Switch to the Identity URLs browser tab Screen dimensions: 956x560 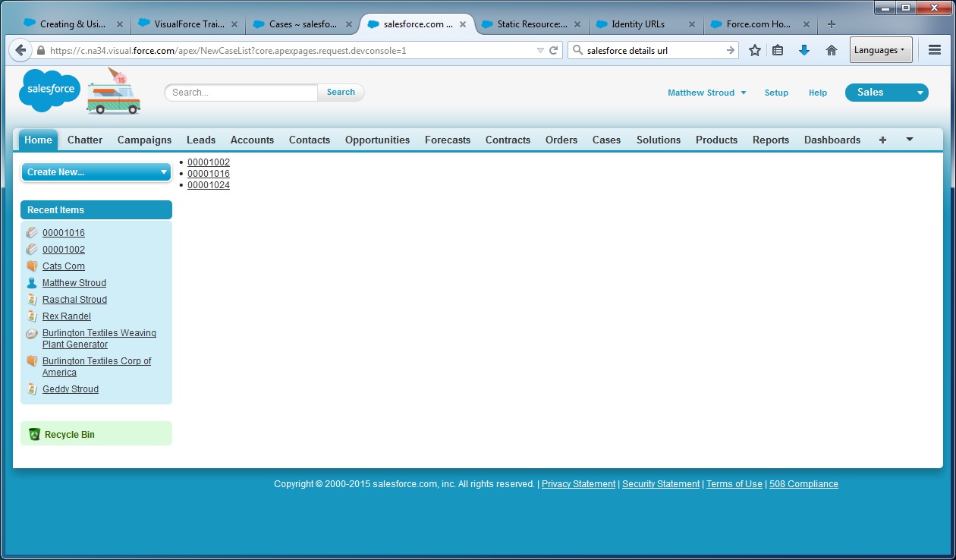click(646, 24)
